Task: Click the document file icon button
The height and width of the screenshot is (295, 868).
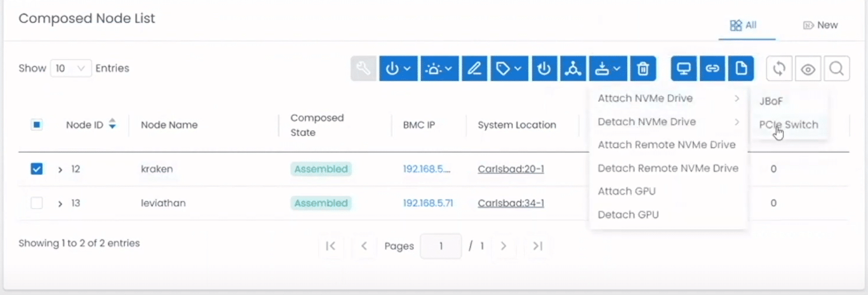Action: tap(741, 68)
